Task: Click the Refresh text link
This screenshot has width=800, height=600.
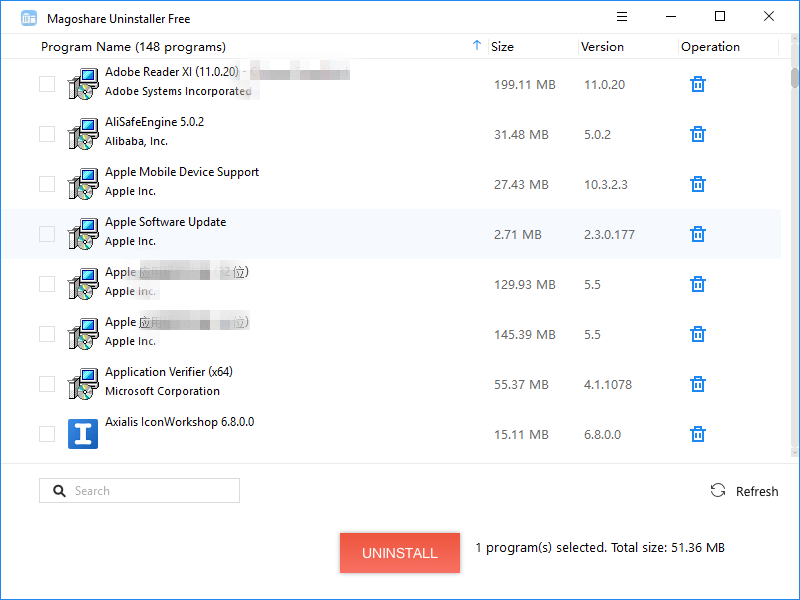Action: (x=757, y=491)
